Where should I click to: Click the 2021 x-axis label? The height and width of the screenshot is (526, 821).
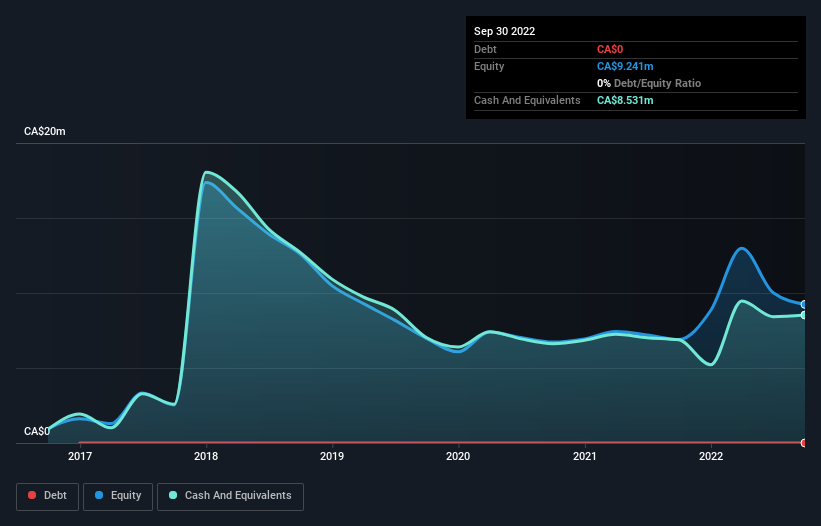pyautogui.click(x=585, y=456)
